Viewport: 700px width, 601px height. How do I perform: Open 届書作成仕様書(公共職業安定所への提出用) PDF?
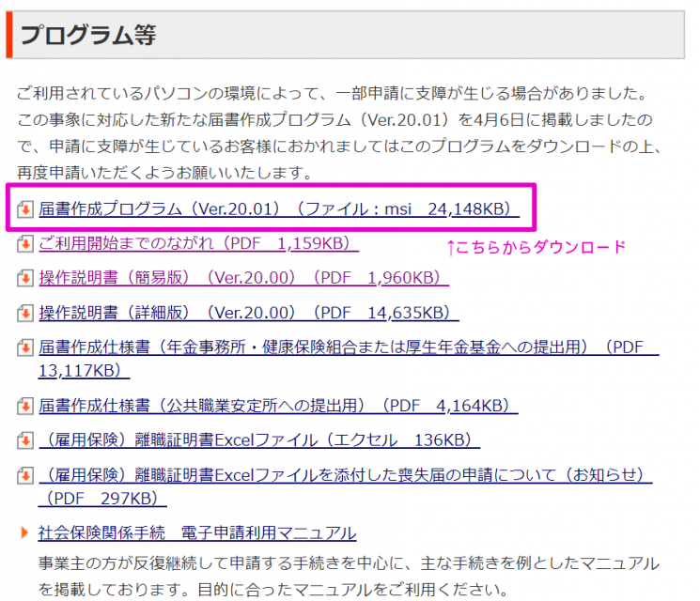point(278,406)
